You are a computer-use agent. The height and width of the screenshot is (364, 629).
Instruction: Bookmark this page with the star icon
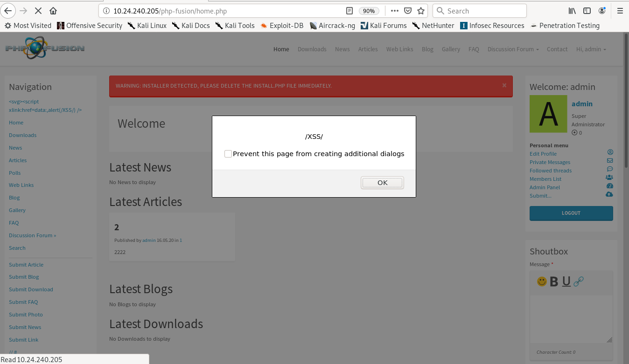pos(421,11)
